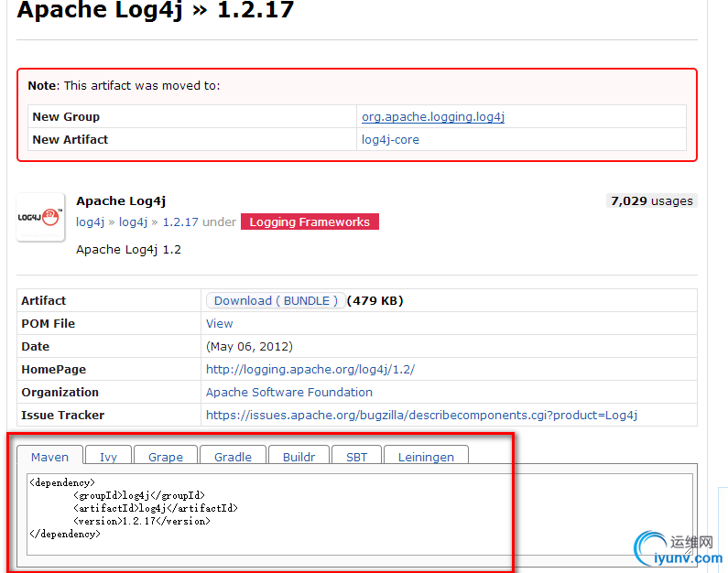Switch to the Buildr tab
This screenshot has height=573, width=728.
(299, 457)
